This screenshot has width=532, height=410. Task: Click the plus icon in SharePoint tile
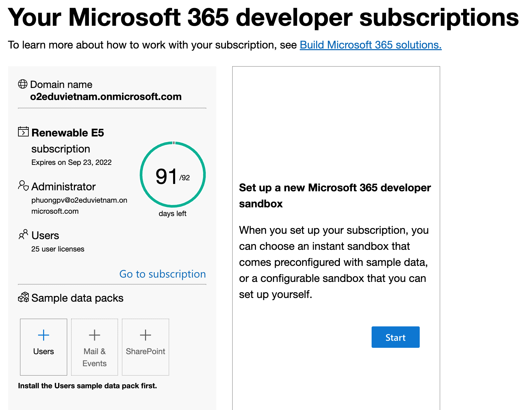(x=145, y=335)
